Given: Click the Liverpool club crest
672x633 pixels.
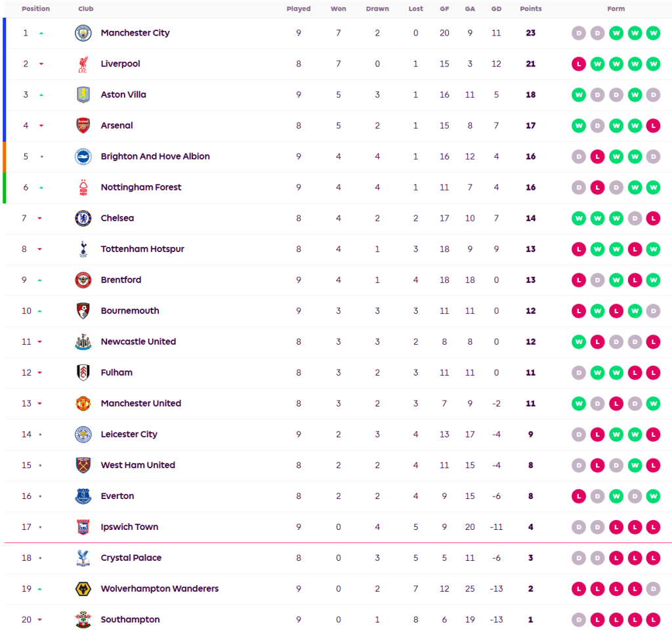Looking at the screenshot, I should pos(83,64).
